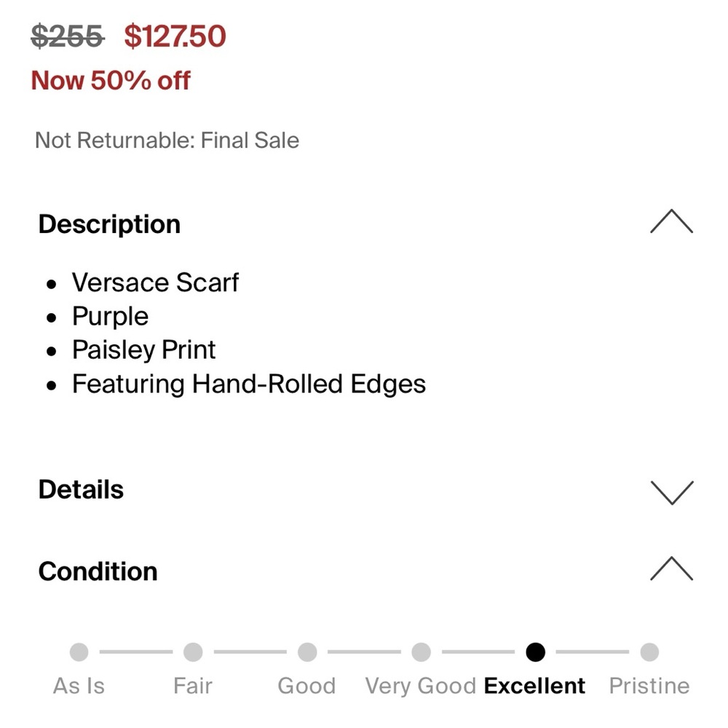The height and width of the screenshot is (728, 728).
Task: Collapse the Condition section chevron
Action: (x=671, y=569)
